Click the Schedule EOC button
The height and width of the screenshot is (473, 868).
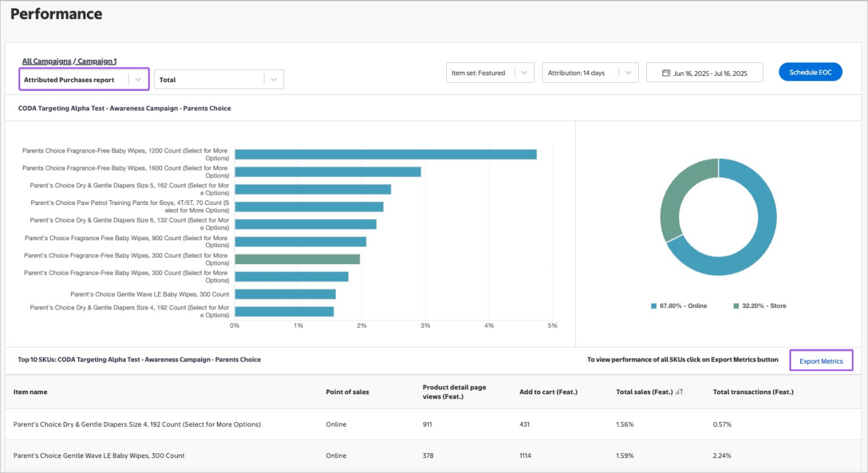[810, 72]
